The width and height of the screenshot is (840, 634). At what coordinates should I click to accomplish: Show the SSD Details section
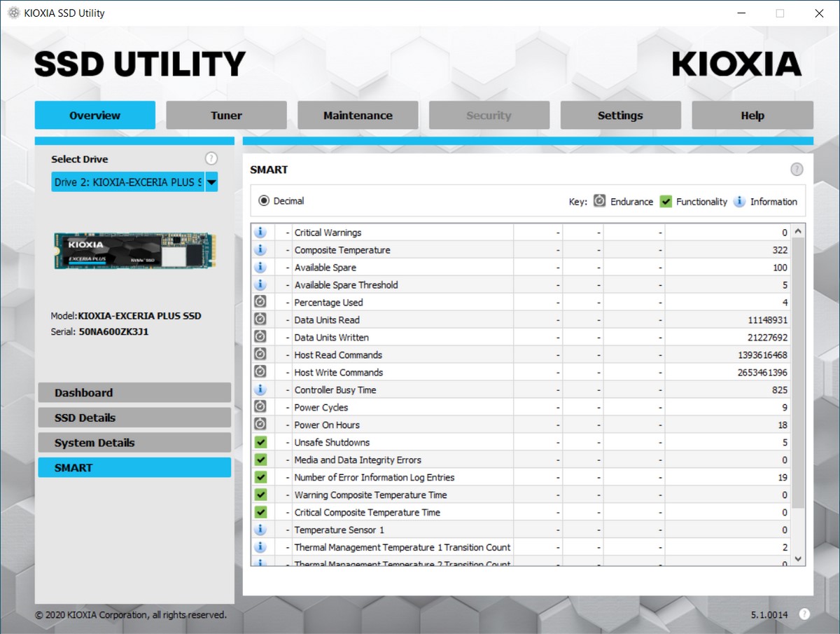pos(134,418)
